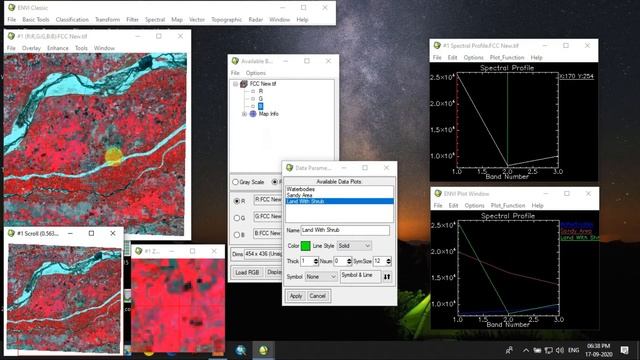Select Waterbodies in Available Data Plots
The width and height of the screenshot is (640, 360).
(x=300, y=189)
